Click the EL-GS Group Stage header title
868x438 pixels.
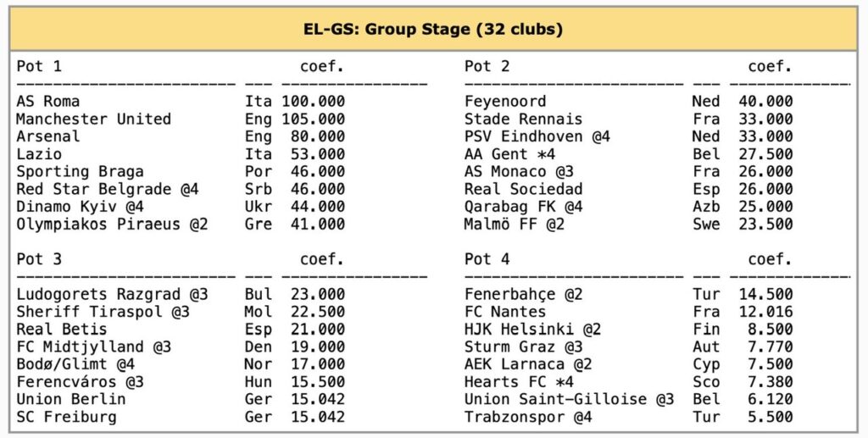(x=433, y=30)
